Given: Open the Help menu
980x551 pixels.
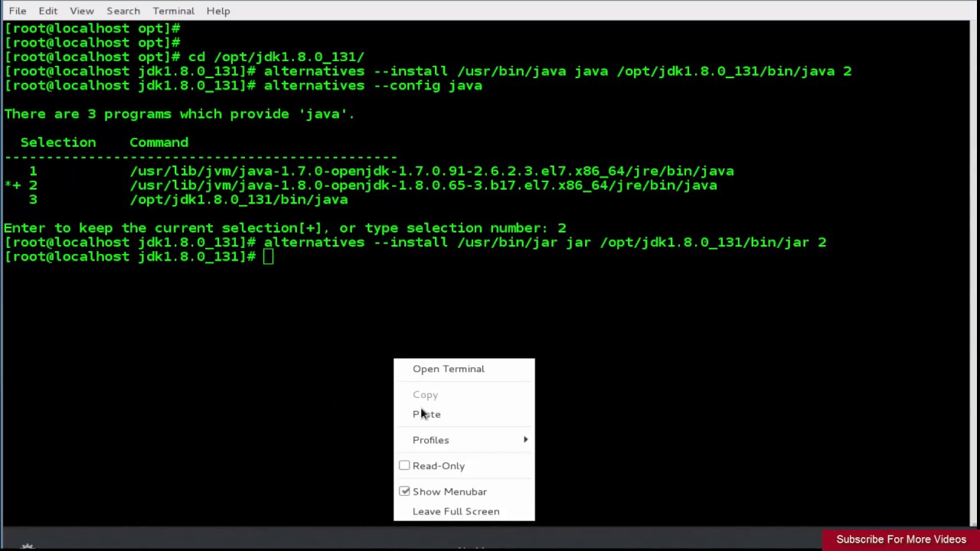Looking at the screenshot, I should (x=218, y=11).
